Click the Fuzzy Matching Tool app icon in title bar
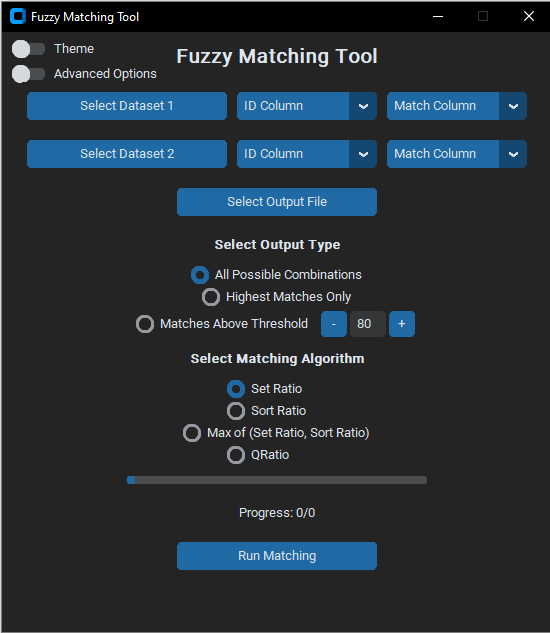Screen dimensions: 550x633 point(18,17)
